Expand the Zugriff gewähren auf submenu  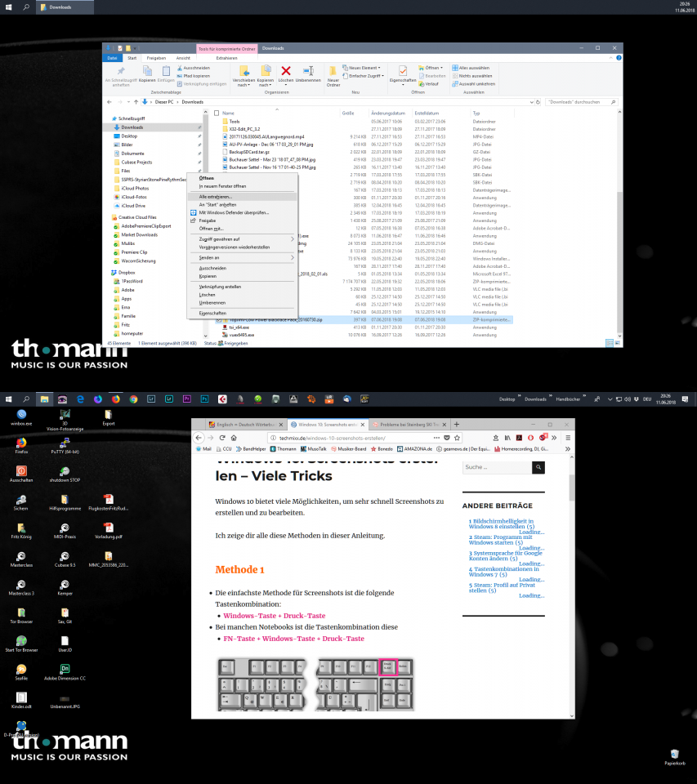(x=243, y=239)
